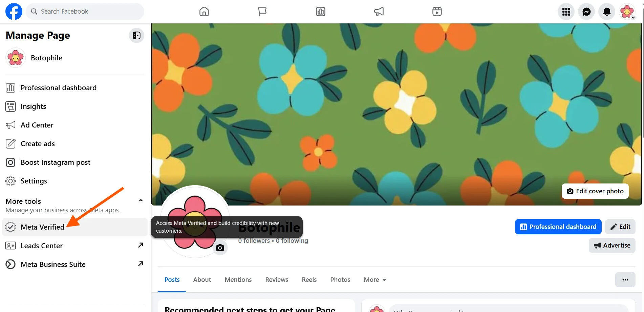This screenshot has width=644, height=312.
Task: Toggle the Manage Page sidebar collapse button
Action: [x=136, y=36]
